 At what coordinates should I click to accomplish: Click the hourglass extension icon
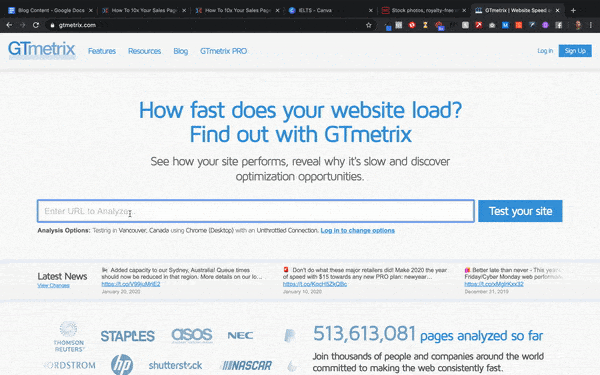[425, 25]
